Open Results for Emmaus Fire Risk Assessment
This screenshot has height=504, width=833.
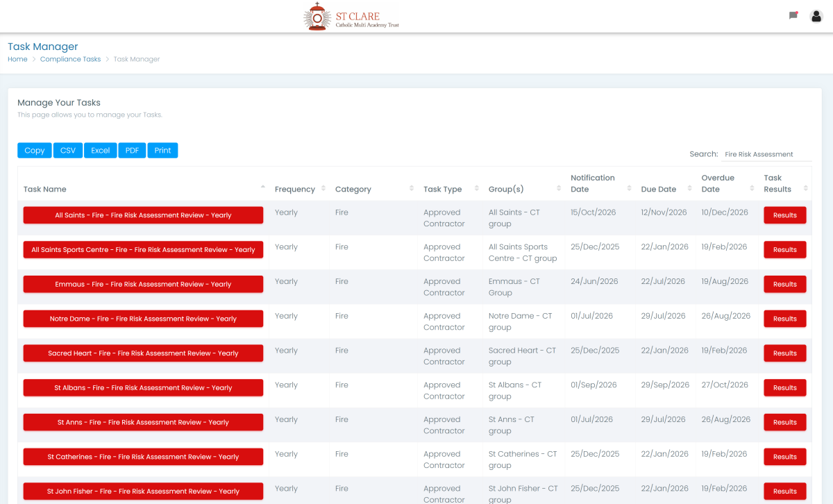tap(784, 284)
